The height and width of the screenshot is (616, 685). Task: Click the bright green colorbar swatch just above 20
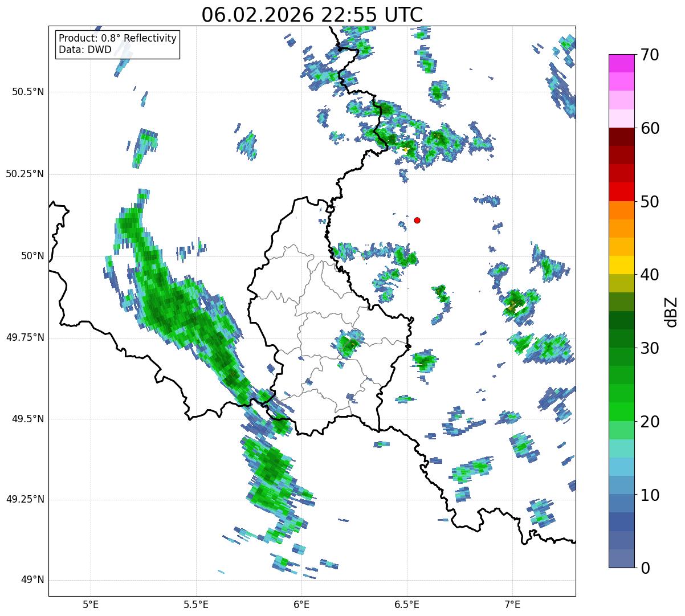621,412
